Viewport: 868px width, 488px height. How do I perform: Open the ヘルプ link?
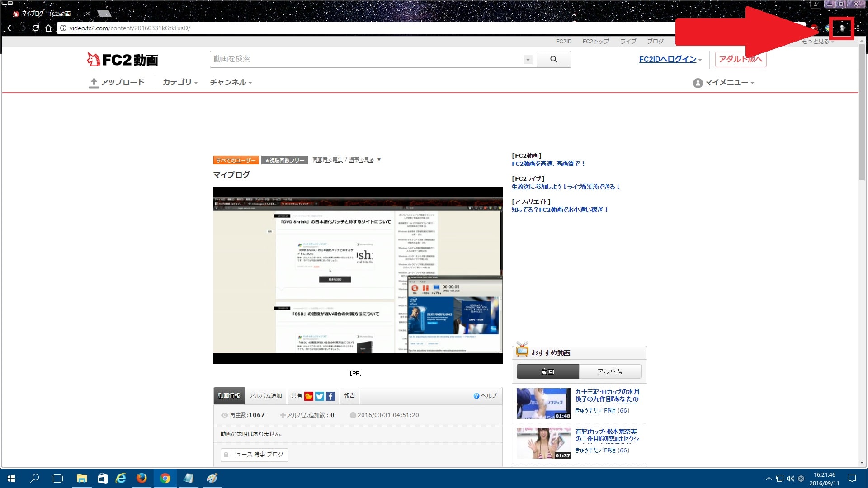tap(485, 396)
